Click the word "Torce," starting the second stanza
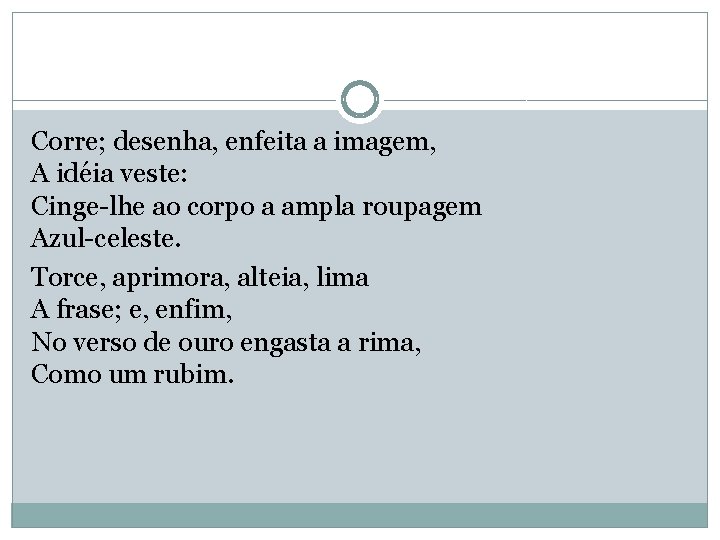 tap(62, 278)
